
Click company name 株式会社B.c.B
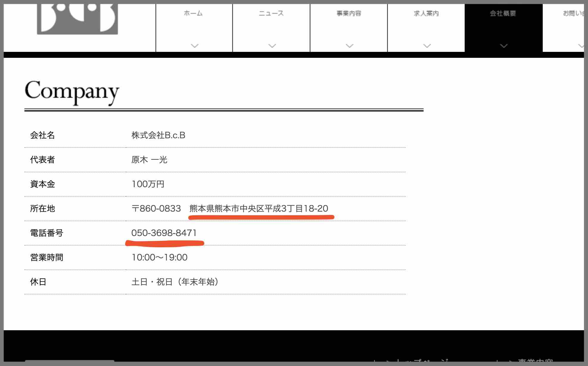[158, 135]
